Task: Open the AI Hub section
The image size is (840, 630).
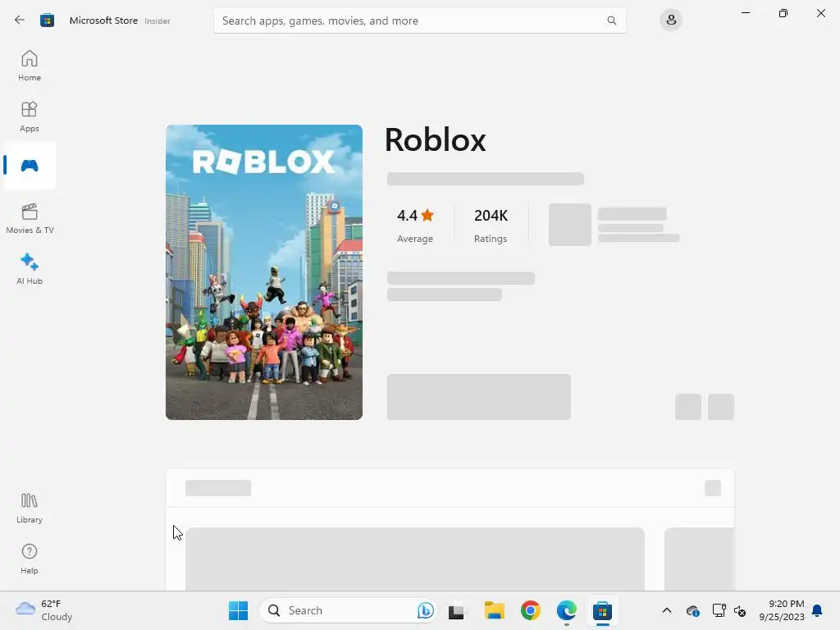Action: (x=30, y=269)
